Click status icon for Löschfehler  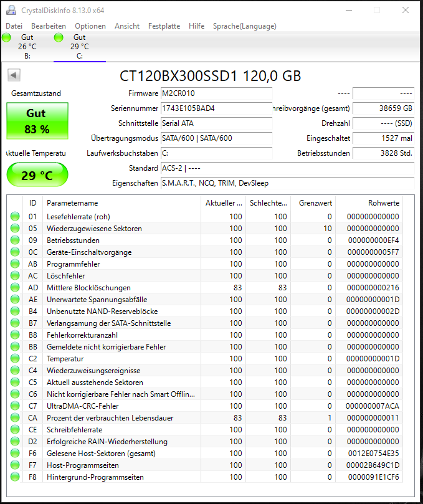pos(15,276)
